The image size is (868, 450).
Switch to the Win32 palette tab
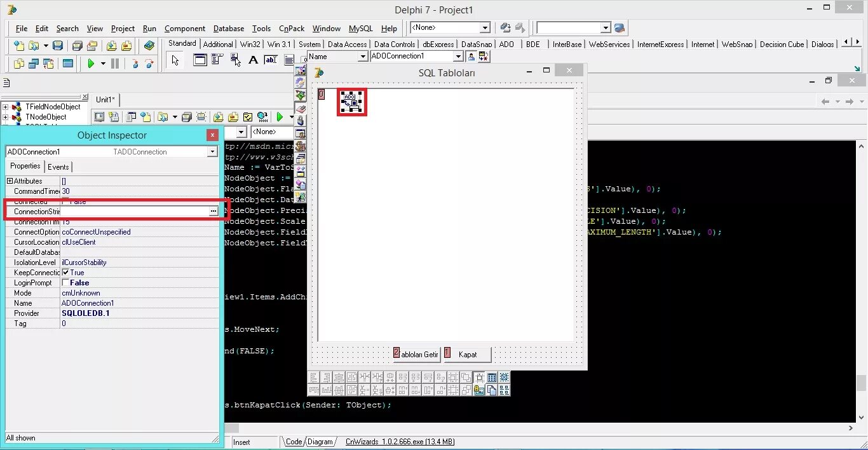pos(250,44)
